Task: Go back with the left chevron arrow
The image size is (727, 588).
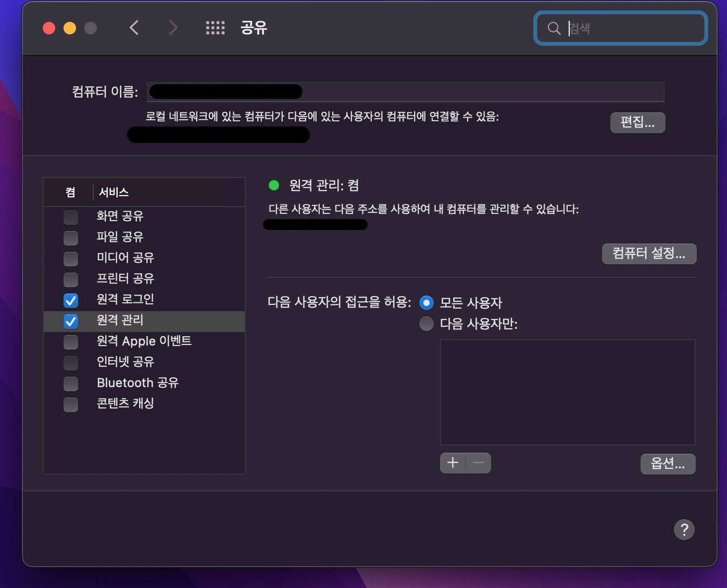Action: [x=134, y=28]
